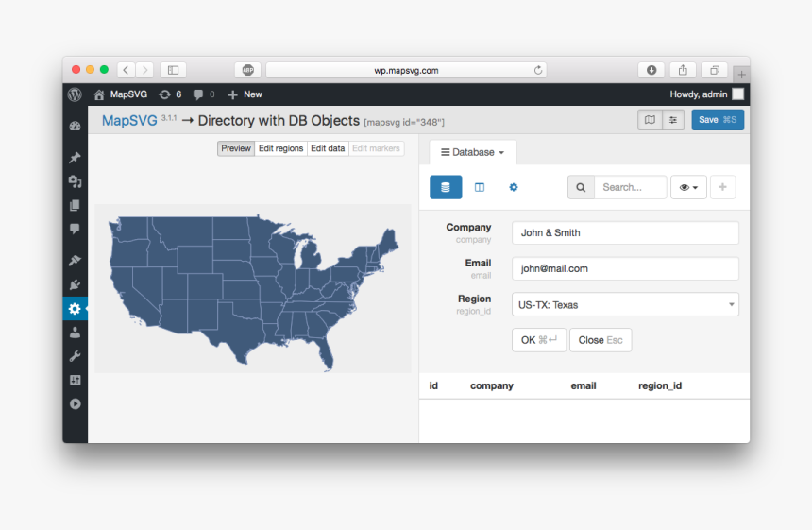This screenshot has width=812, height=530.
Task: Open the Howdy, admin account menu
Action: (706, 94)
